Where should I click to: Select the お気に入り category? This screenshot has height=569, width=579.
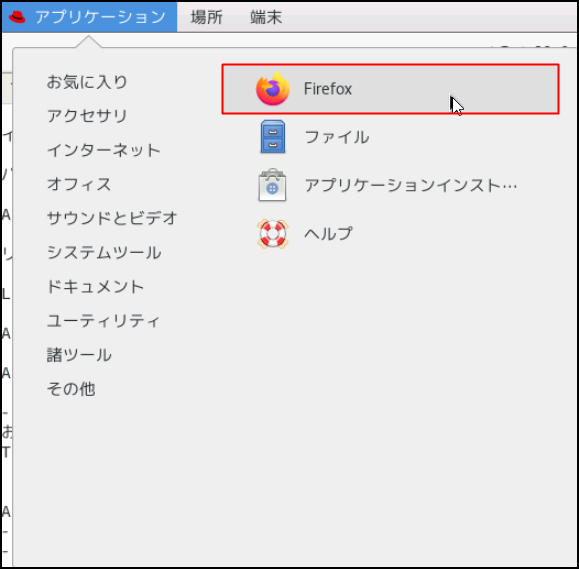coord(87,82)
